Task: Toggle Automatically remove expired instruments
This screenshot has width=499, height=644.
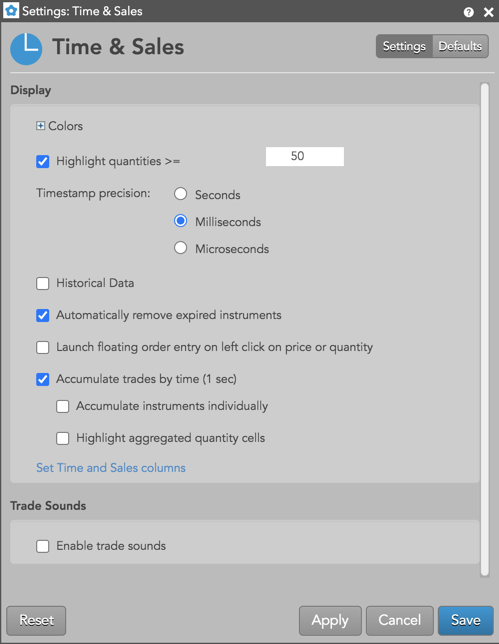Action: pos(43,315)
